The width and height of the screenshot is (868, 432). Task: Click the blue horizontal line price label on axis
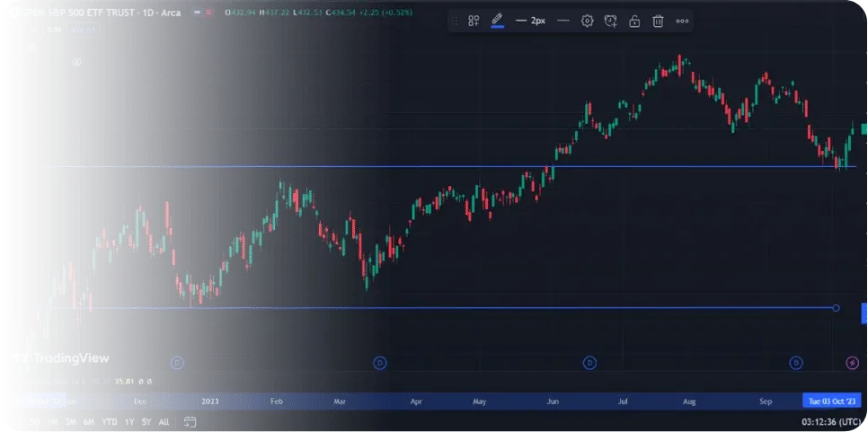pyautogui.click(x=864, y=313)
